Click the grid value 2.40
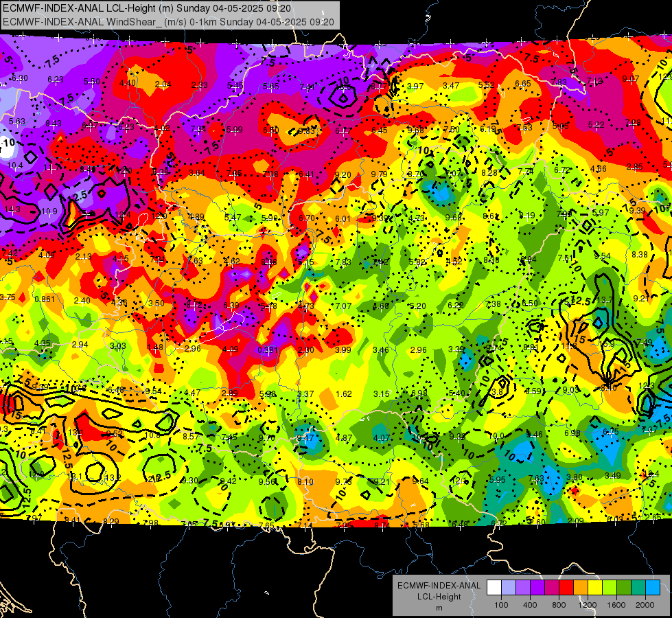The width and height of the screenshot is (672, 618). [x=82, y=301]
